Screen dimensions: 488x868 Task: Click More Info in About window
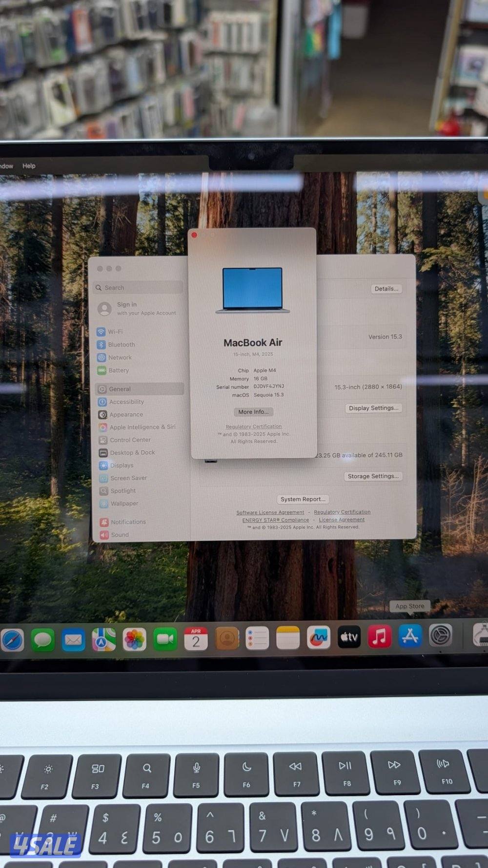point(253,412)
